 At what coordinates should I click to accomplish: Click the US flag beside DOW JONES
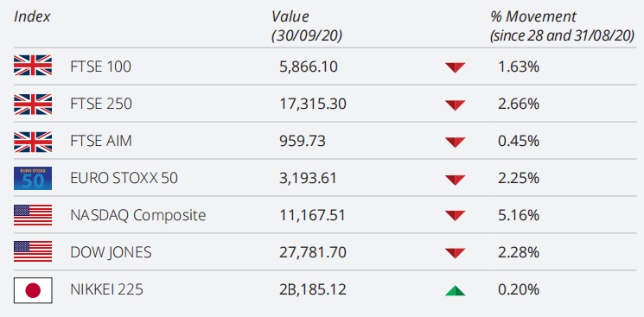coord(33,251)
